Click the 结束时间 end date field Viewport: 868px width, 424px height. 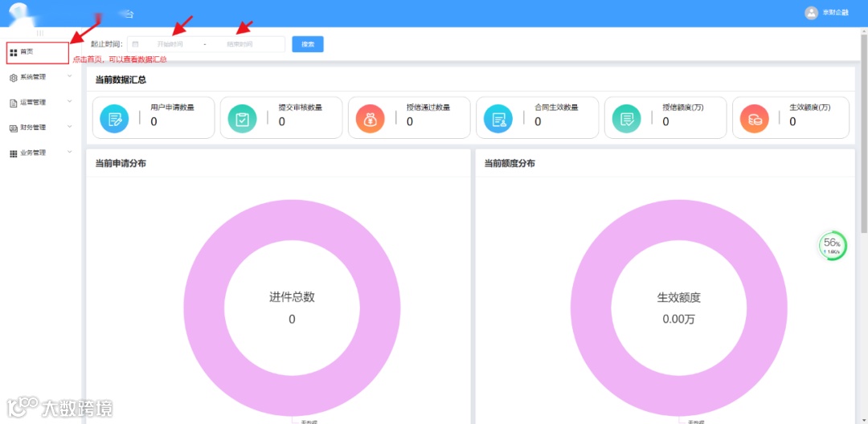coord(240,44)
